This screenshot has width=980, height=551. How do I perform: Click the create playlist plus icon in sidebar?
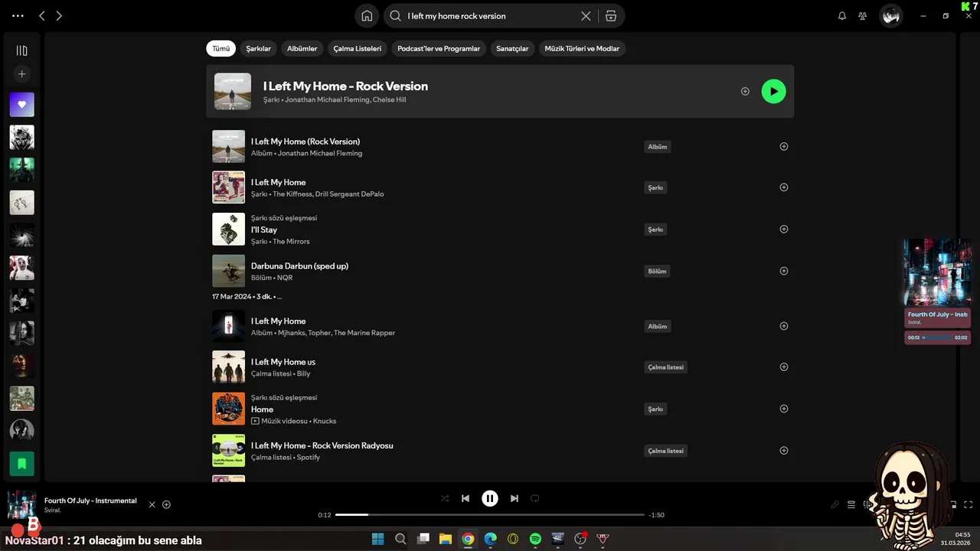(21, 74)
